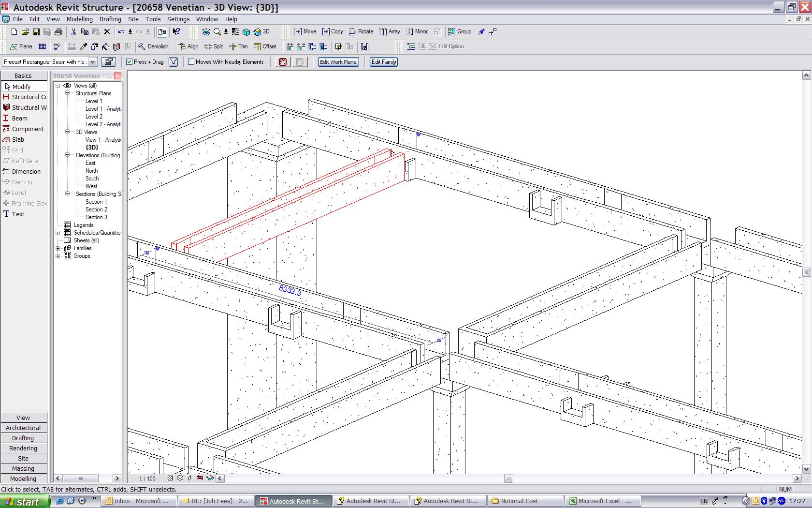Screen dimensions: 812x508
Task: Switch to the Rendering sidebar tab
Action: click(x=23, y=448)
